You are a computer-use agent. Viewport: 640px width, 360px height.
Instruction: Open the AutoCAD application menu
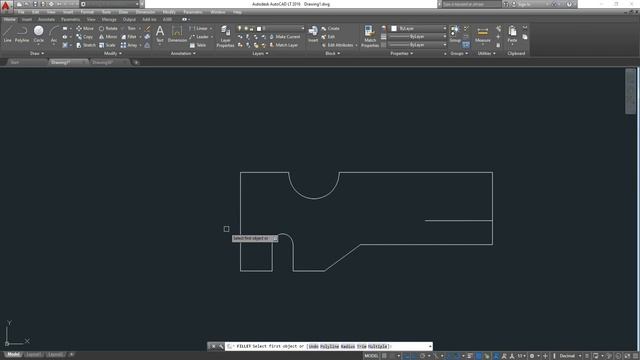coord(6,6)
